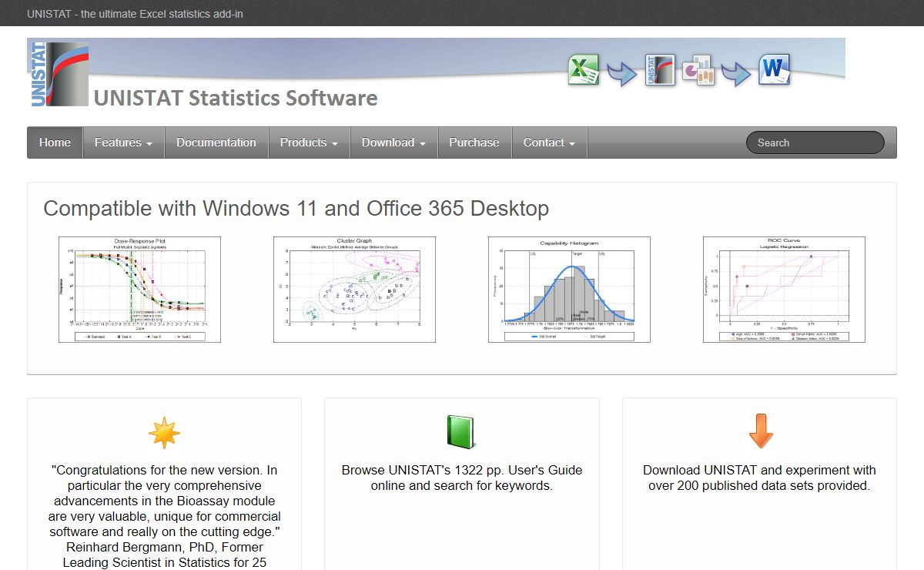Image resolution: width=924 pixels, height=570 pixels.
Task: Click the top bar text 'UNISTAT - the ultimate Excel statistics add-in'
Action: (135, 14)
